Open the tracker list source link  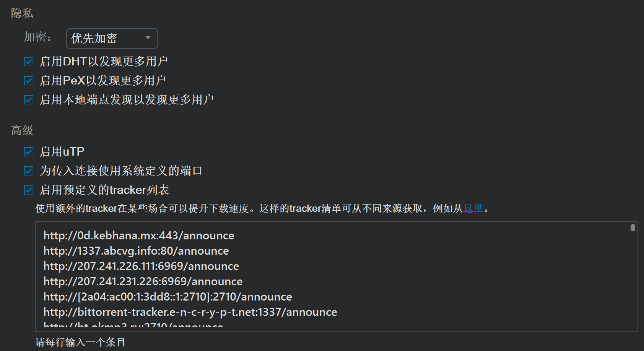pos(472,208)
